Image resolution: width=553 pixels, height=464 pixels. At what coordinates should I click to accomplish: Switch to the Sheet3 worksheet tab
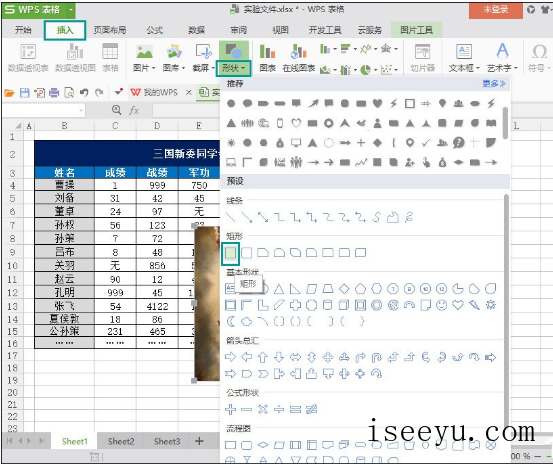(x=167, y=441)
